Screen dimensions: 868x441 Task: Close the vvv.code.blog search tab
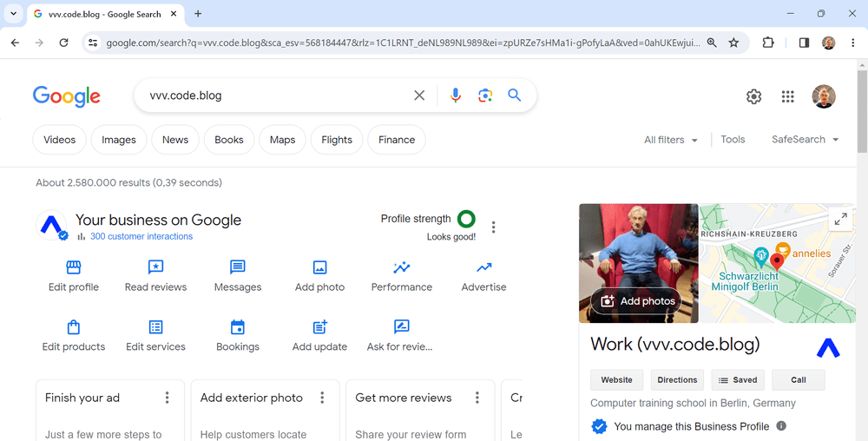(x=174, y=14)
